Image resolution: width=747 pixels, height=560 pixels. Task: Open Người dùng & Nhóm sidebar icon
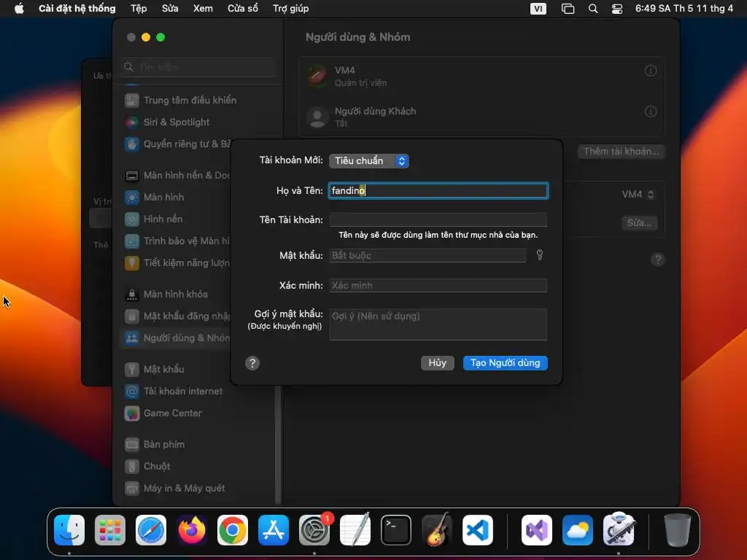pos(132,338)
